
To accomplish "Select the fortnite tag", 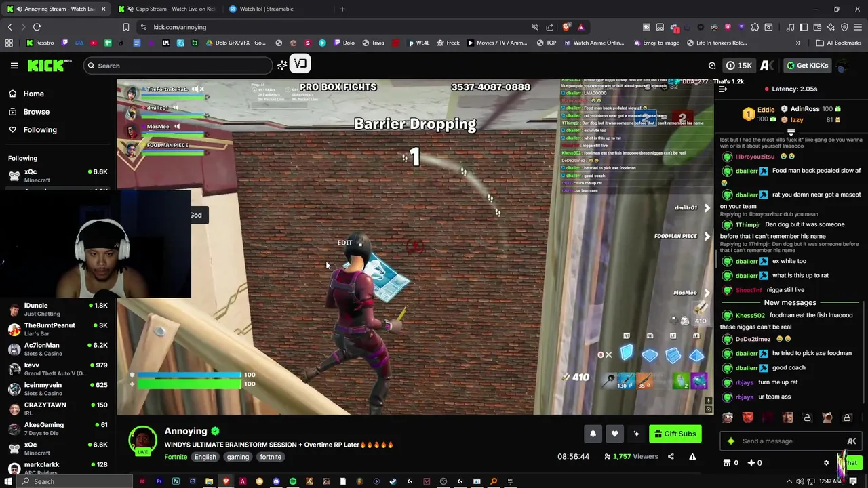I will pyautogui.click(x=271, y=457).
